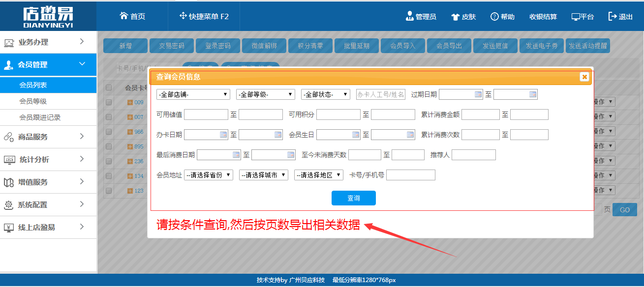Click the 退出 logout icon
Image resolution: width=644 pixels, height=287 pixels.
[x=613, y=16]
